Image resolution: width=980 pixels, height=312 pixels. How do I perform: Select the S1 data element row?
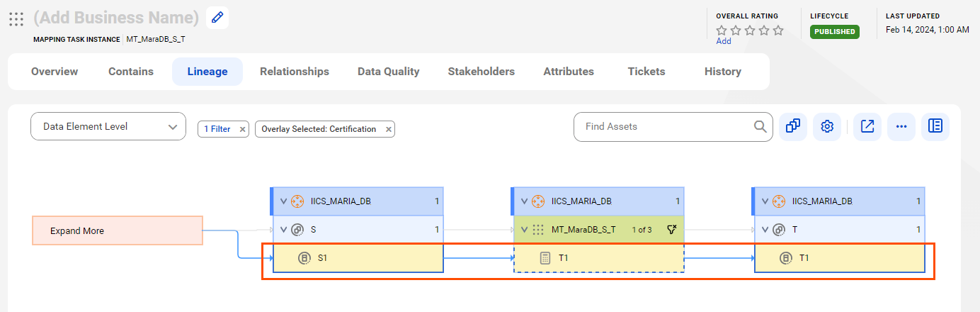[358, 258]
